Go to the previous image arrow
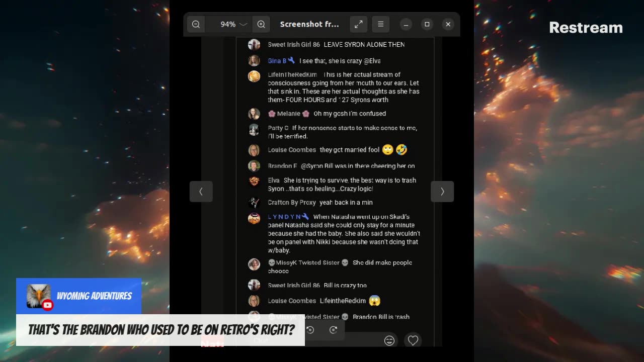Viewport: 644px width, 362px height. coord(201,192)
